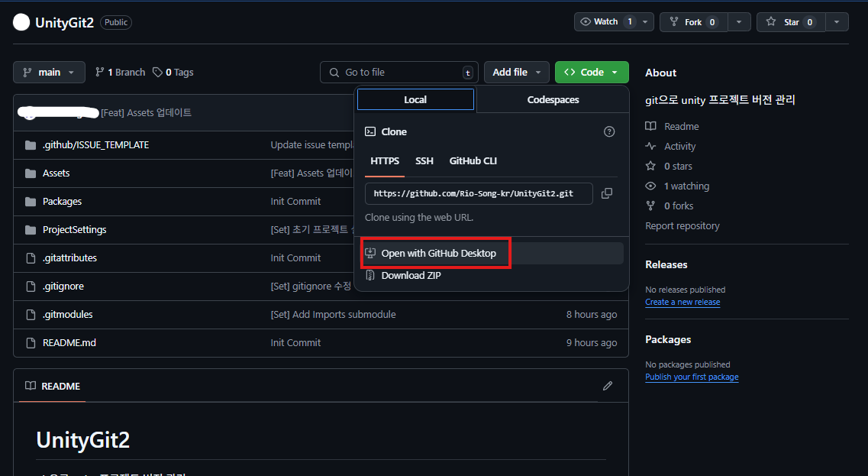This screenshot has width=868, height=476.
Task: Click the terminal icon beside Clone heading
Action: coord(370,131)
